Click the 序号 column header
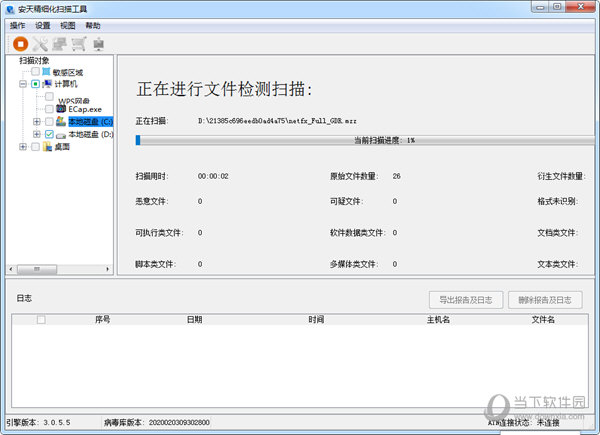This screenshot has width=600, height=435. [103, 319]
